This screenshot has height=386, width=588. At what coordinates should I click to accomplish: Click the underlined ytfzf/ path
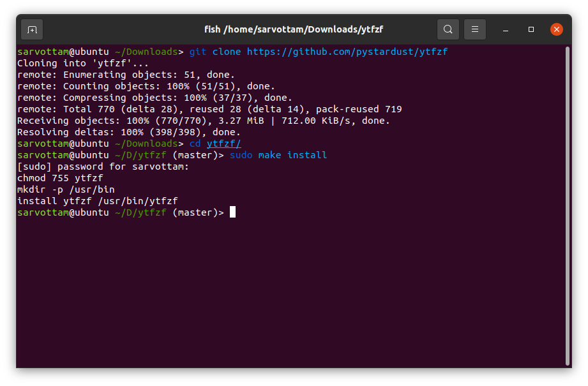point(223,144)
